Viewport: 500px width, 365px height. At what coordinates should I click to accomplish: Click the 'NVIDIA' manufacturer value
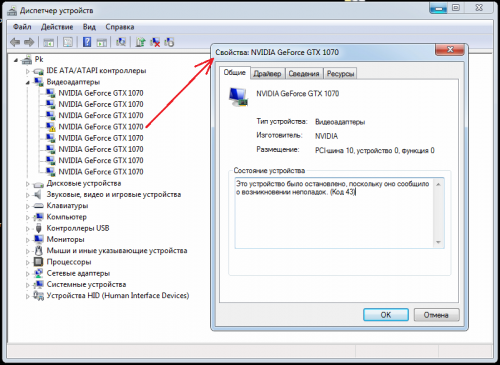click(x=326, y=136)
